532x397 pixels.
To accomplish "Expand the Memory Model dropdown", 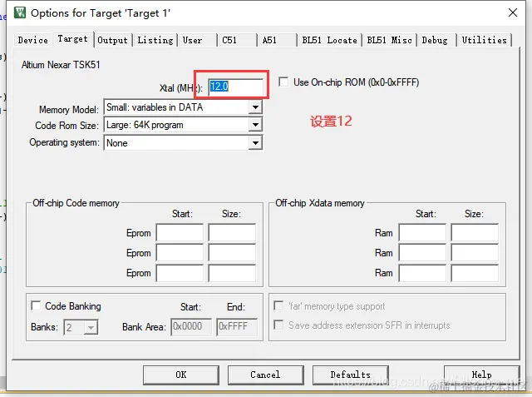I will tap(255, 107).
